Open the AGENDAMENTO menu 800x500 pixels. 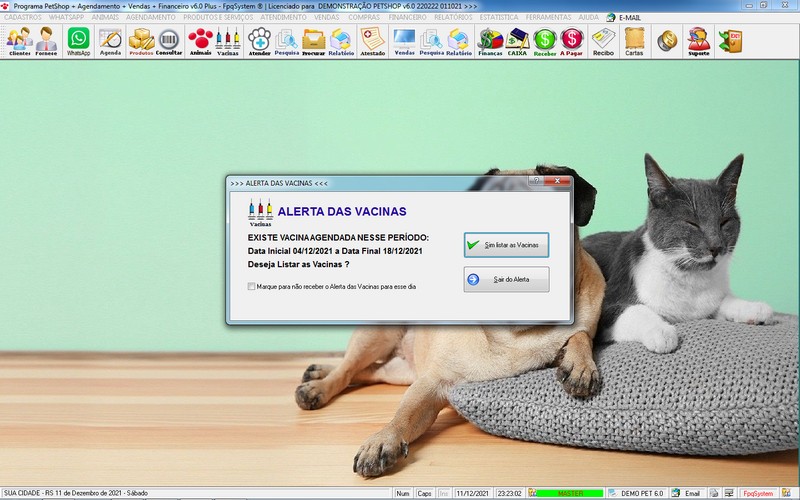(151, 17)
